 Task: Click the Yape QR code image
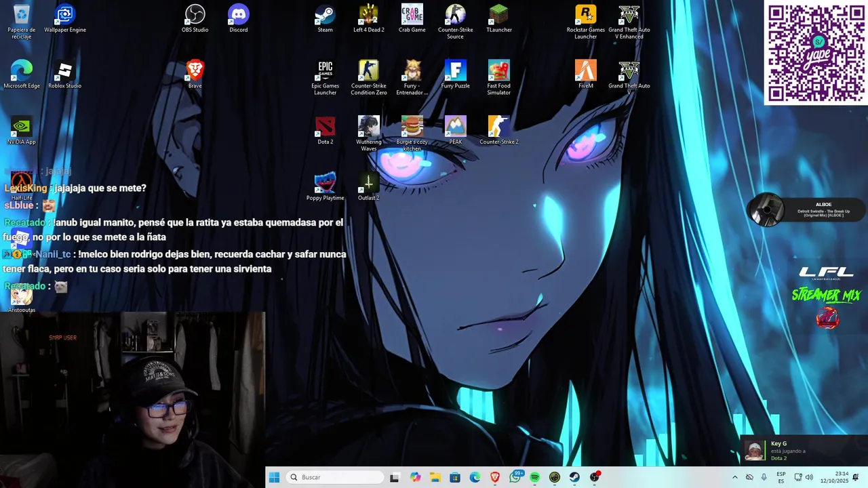(x=816, y=53)
